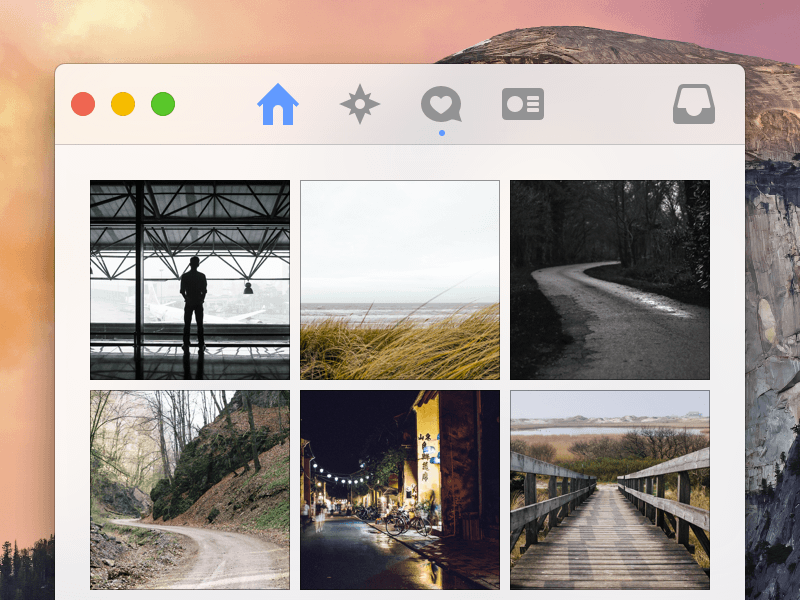Navigate to the Explore section
Screen dimensions: 800x600
[x=359, y=103]
